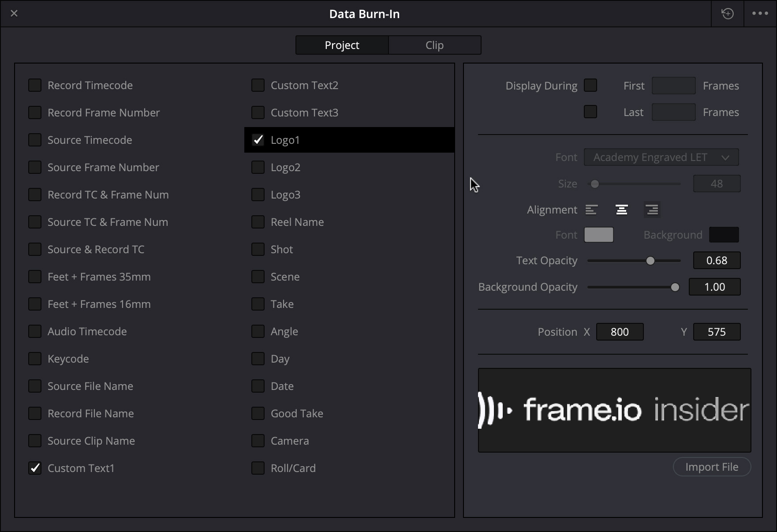This screenshot has height=532, width=777.
Task: Switch to the Clip tab
Action: 434,45
